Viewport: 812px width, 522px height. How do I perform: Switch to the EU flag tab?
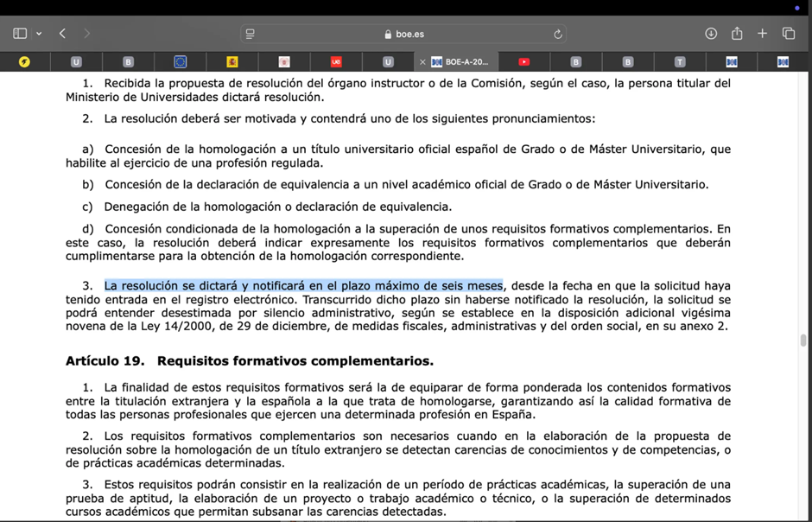(181, 62)
